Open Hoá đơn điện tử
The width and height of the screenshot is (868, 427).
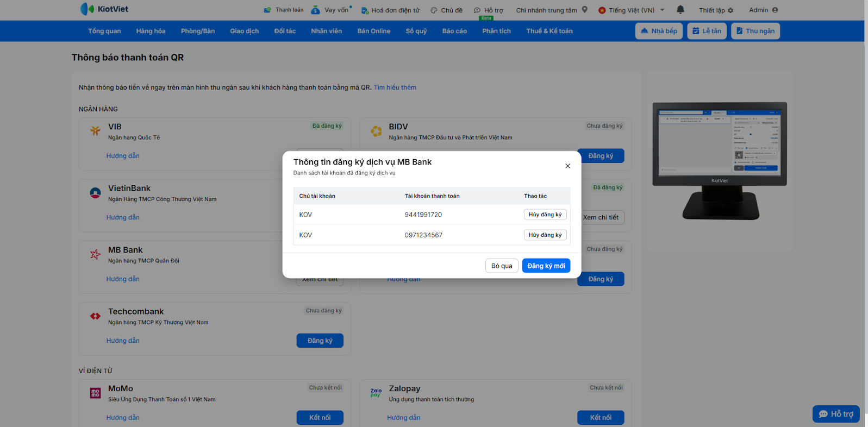point(390,10)
